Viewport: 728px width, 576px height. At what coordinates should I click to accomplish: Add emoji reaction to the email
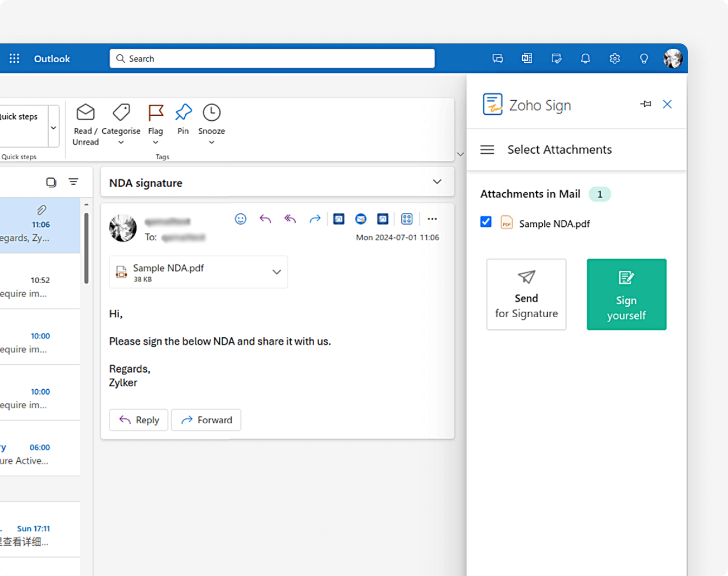pyautogui.click(x=240, y=219)
